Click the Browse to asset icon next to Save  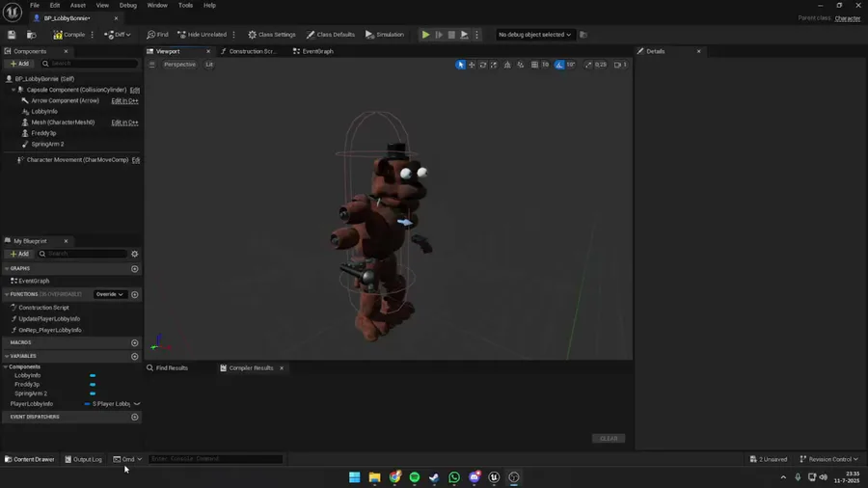coord(32,35)
